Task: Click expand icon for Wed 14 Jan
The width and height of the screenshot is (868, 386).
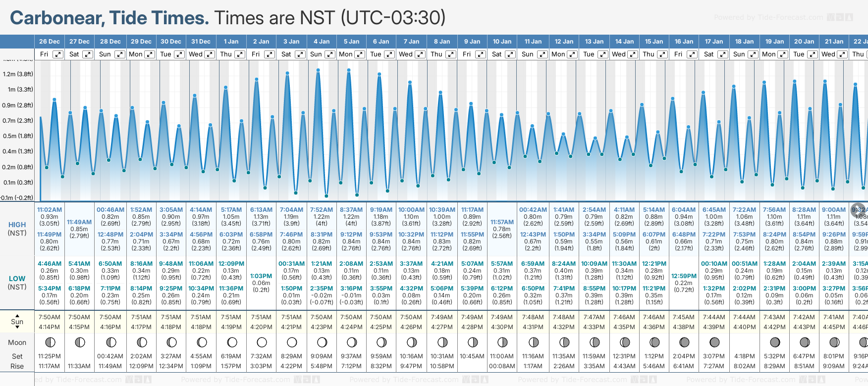Action: (x=633, y=54)
